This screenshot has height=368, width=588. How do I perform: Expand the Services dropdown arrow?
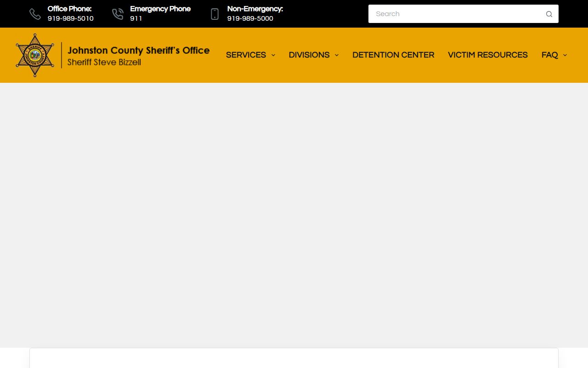point(273,55)
